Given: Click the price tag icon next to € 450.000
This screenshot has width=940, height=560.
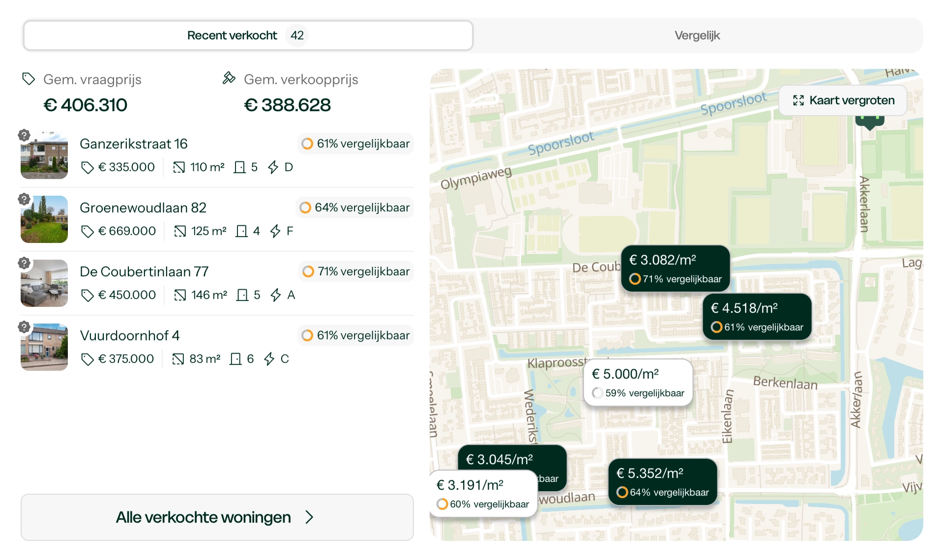Looking at the screenshot, I should [87, 295].
